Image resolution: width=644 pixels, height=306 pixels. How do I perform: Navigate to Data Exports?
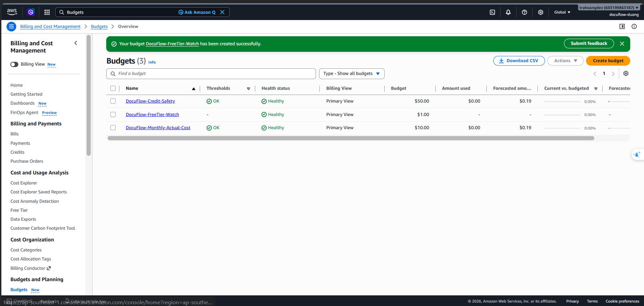[x=23, y=219]
